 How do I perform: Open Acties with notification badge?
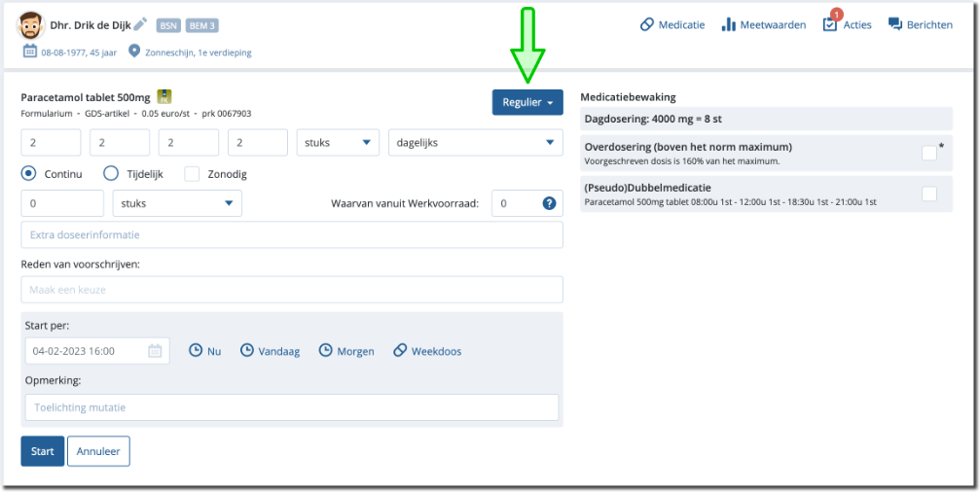coord(847,24)
